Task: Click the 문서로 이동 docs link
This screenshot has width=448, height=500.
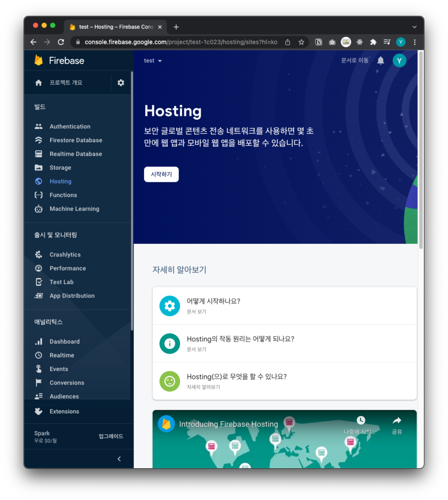Action: coord(355,60)
